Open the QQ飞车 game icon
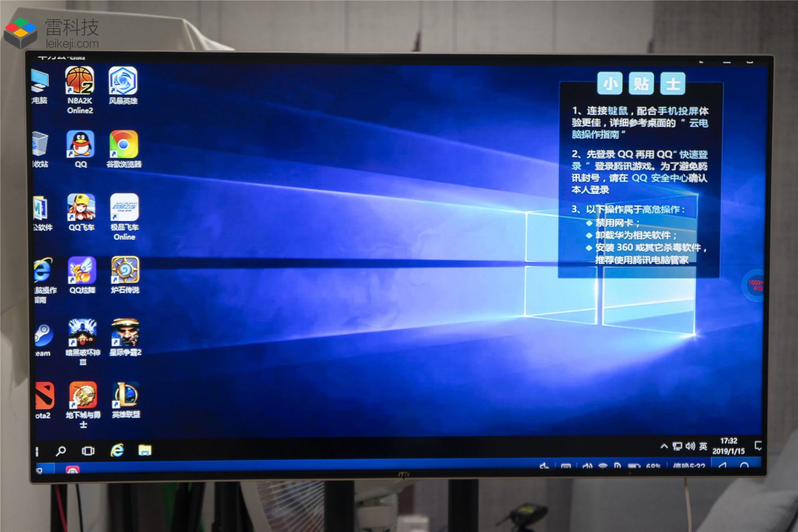The width and height of the screenshot is (798, 532). tap(81, 208)
